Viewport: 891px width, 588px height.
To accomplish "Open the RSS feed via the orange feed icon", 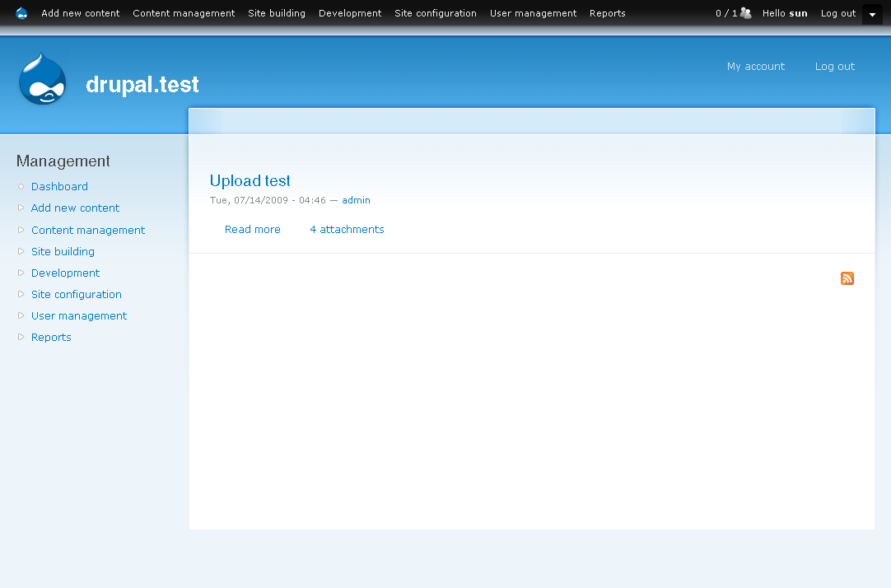I will [847, 278].
